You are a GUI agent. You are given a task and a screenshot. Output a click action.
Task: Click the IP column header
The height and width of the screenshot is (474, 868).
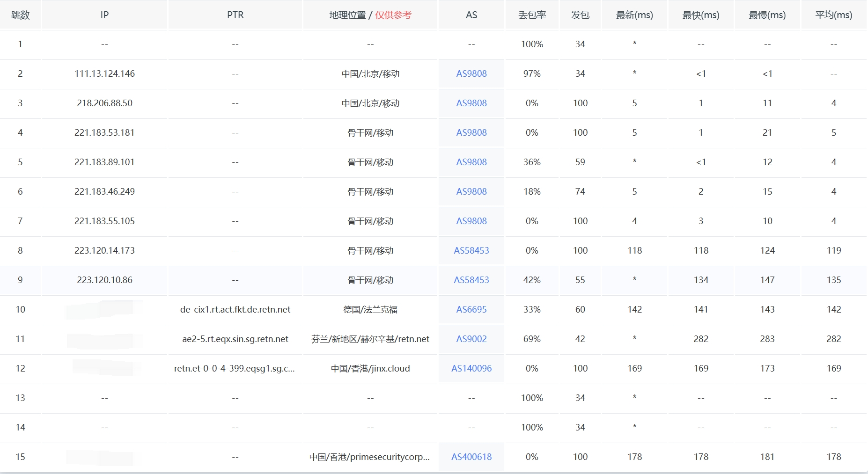tap(104, 15)
